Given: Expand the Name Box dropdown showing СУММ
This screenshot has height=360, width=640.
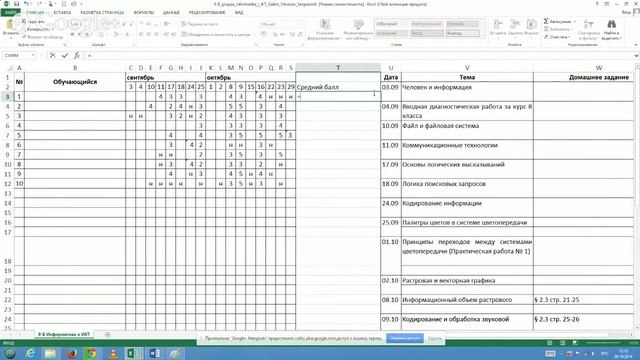Looking at the screenshot, I should [33, 56].
